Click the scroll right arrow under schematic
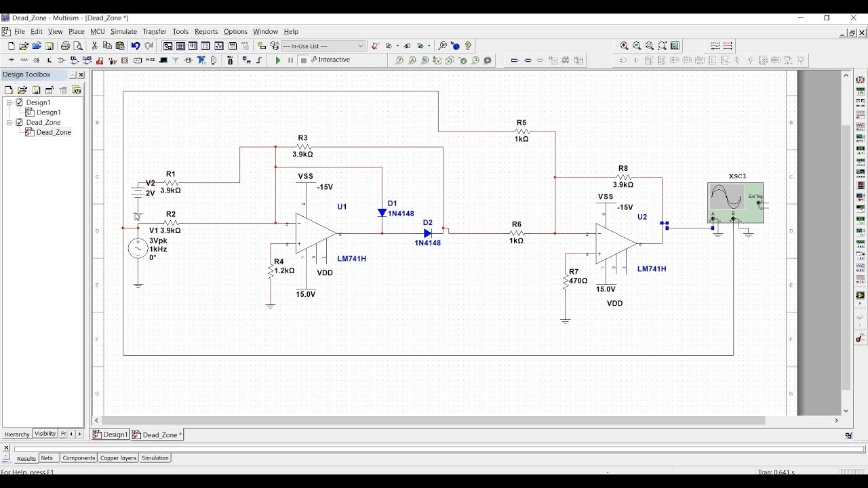The image size is (868, 488). (837, 420)
